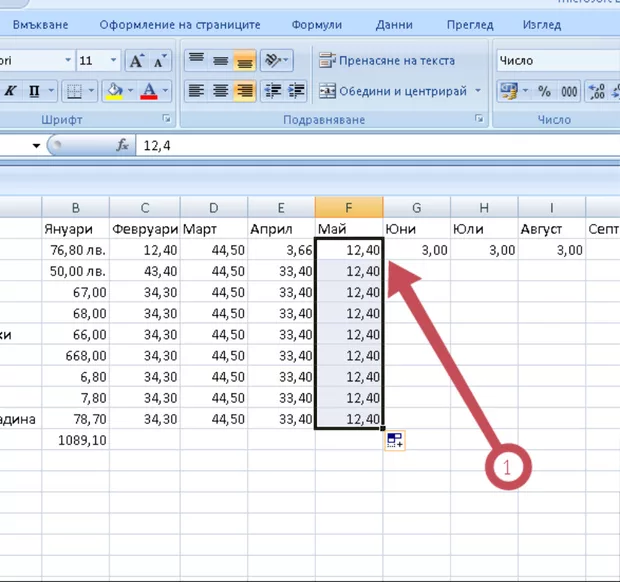Open the Подравняване group dialog launcher
Viewport: 620px width, 582px height.
point(479,118)
